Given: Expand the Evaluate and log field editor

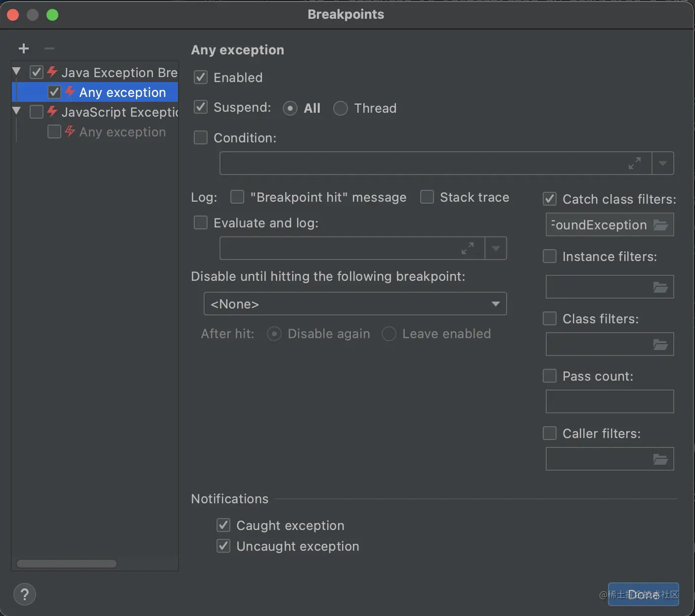Looking at the screenshot, I should point(468,248).
